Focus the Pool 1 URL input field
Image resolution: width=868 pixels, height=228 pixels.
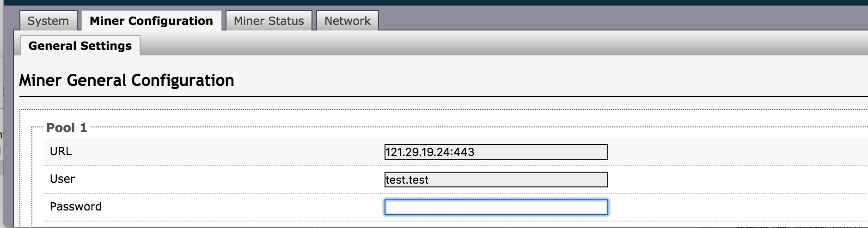coord(496,152)
